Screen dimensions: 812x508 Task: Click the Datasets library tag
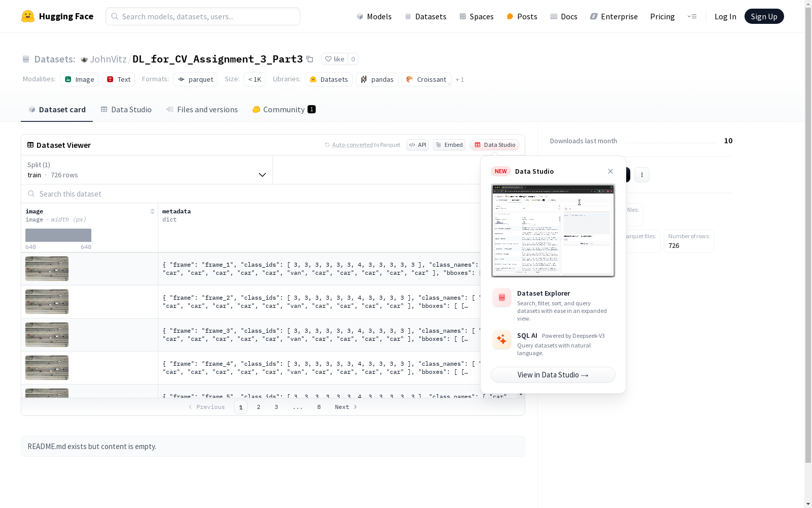click(x=329, y=79)
